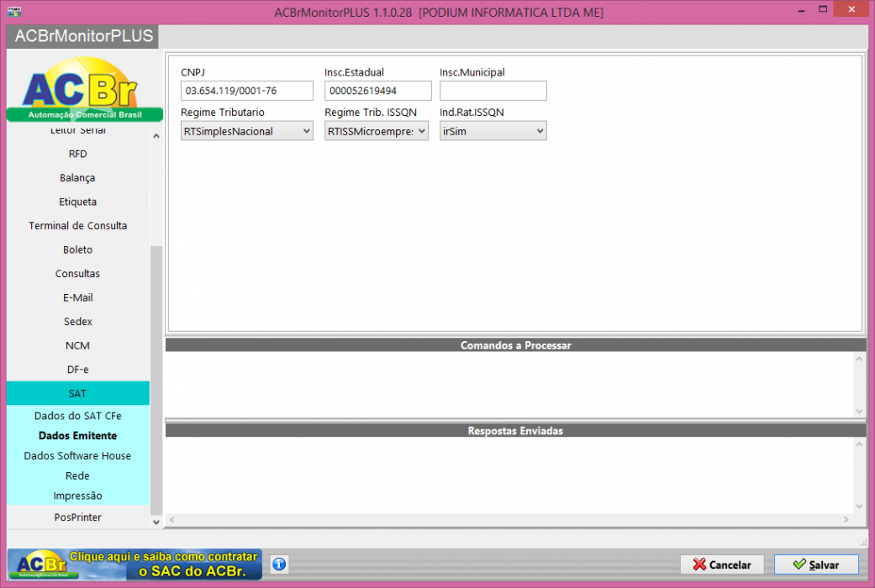Select Balança in the sidebar
The width and height of the screenshot is (875, 588).
[78, 178]
